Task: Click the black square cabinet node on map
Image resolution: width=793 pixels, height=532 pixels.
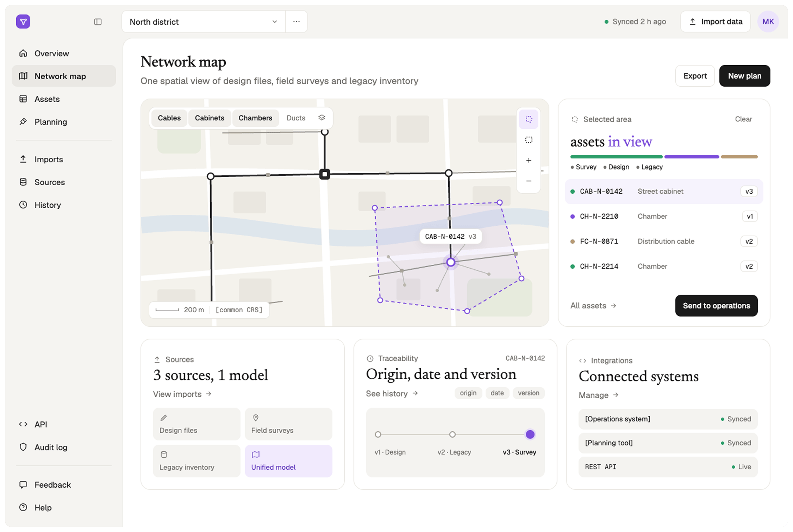Action: [325, 174]
